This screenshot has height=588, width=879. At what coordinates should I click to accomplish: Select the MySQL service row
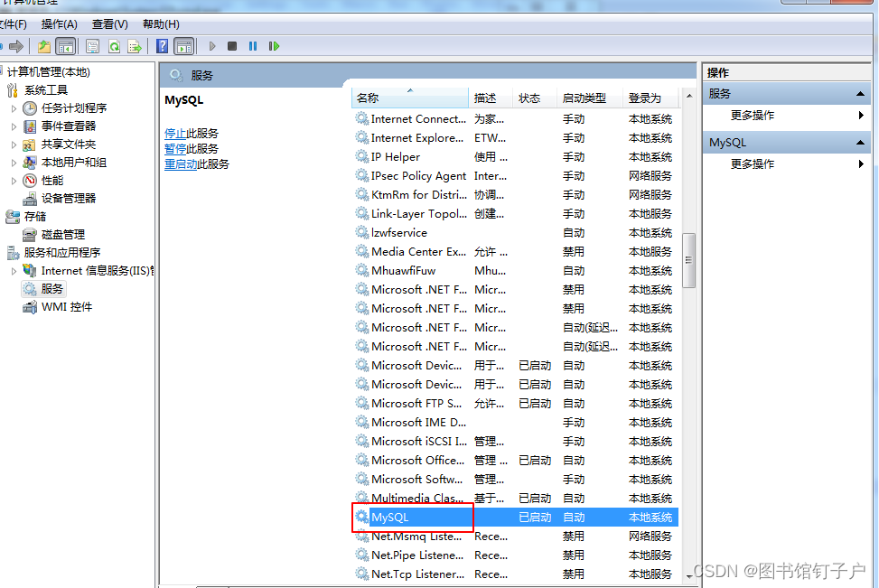pyautogui.click(x=516, y=518)
